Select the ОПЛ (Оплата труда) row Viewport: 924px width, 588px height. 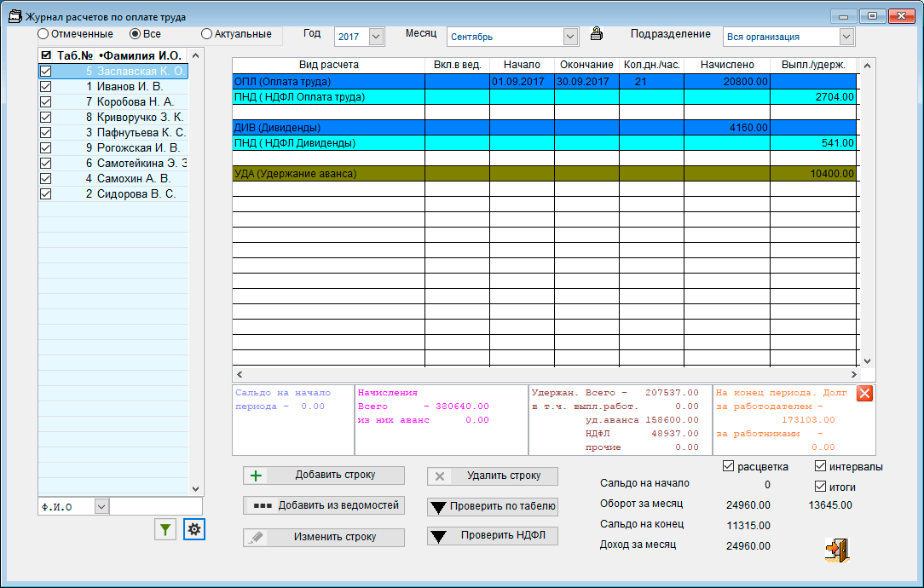point(545,82)
